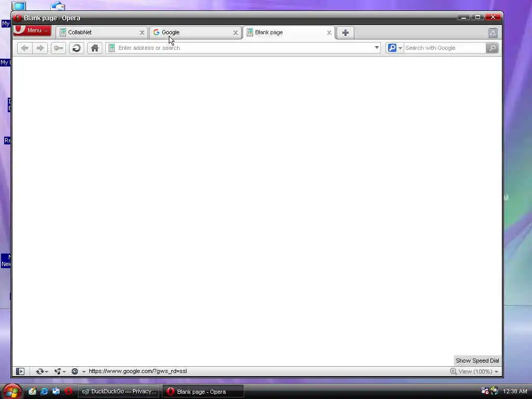Click the Blank page - Opera taskbar button
The width and height of the screenshot is (532, 399).
[203, 392]
